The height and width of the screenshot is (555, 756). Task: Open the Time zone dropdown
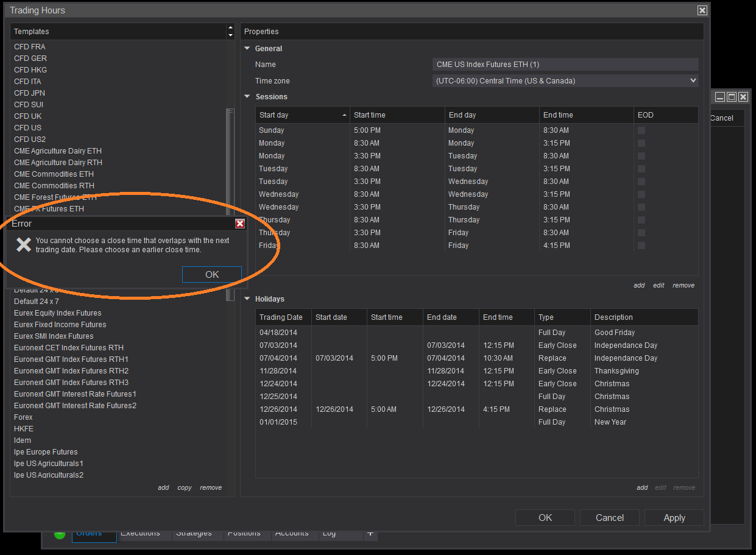pos(693,80)
